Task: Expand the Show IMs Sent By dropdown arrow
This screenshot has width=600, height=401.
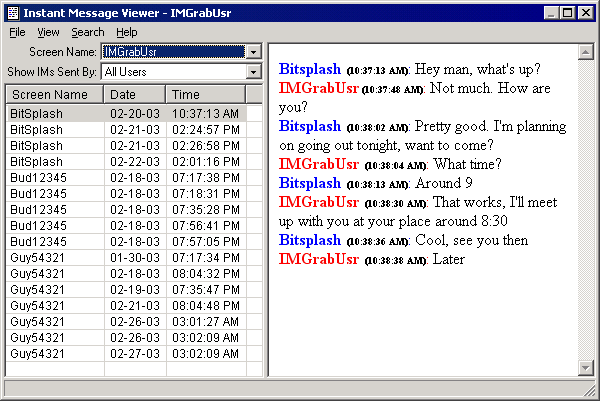Action: click(253, 72)
